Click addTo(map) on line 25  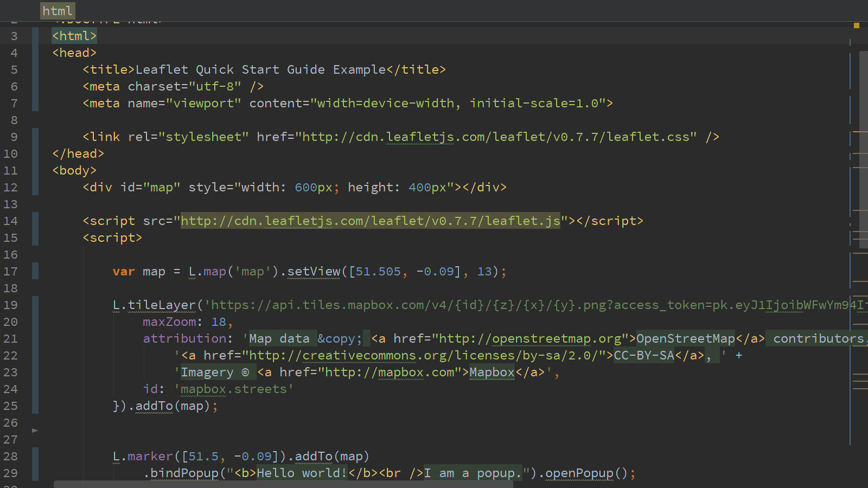point(173,406)
